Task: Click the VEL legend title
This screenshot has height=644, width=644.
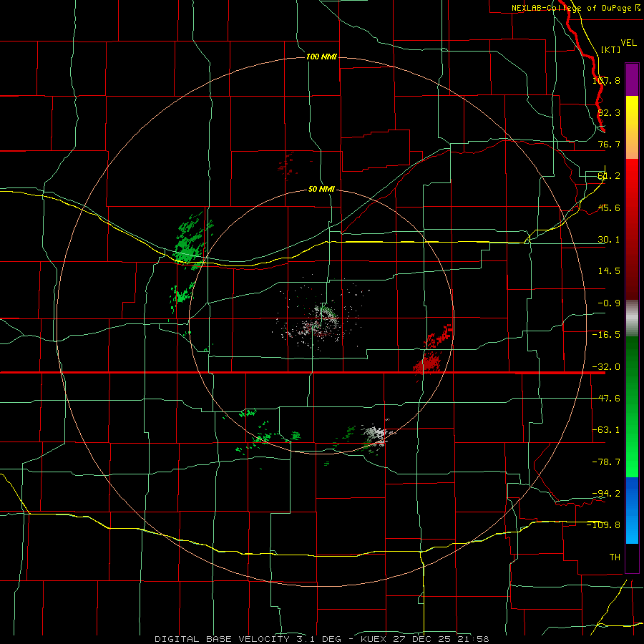Action: point(628,42)
